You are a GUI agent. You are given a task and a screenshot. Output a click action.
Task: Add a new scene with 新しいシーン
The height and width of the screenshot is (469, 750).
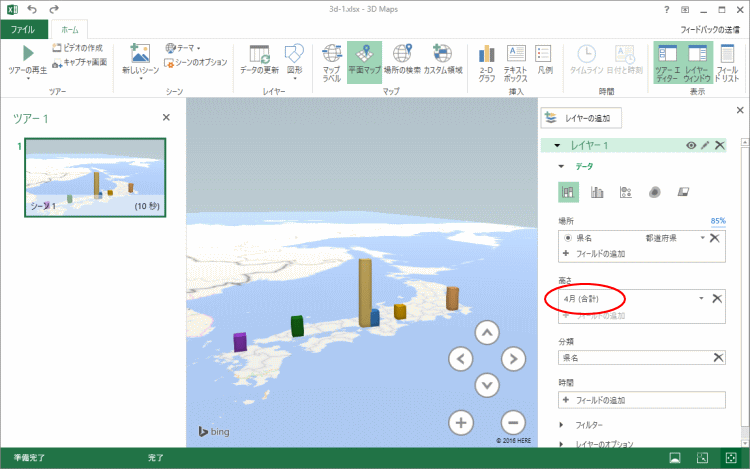(140, 61)
